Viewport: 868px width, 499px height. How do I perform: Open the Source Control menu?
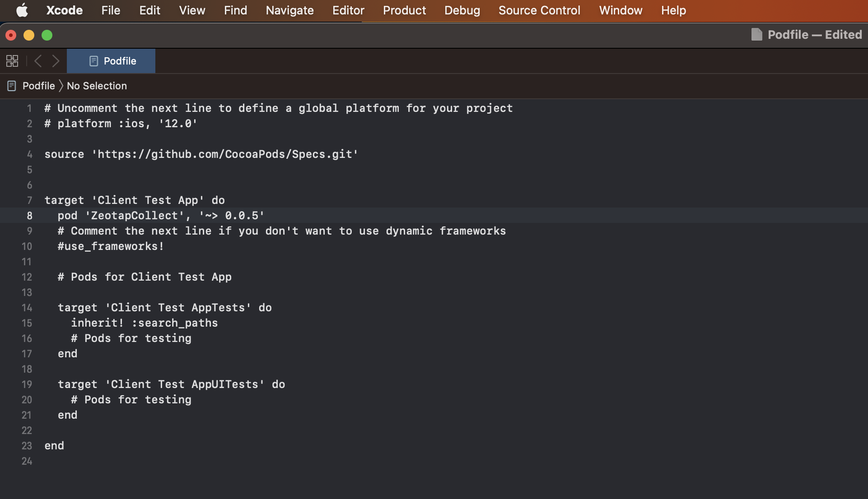539,10
